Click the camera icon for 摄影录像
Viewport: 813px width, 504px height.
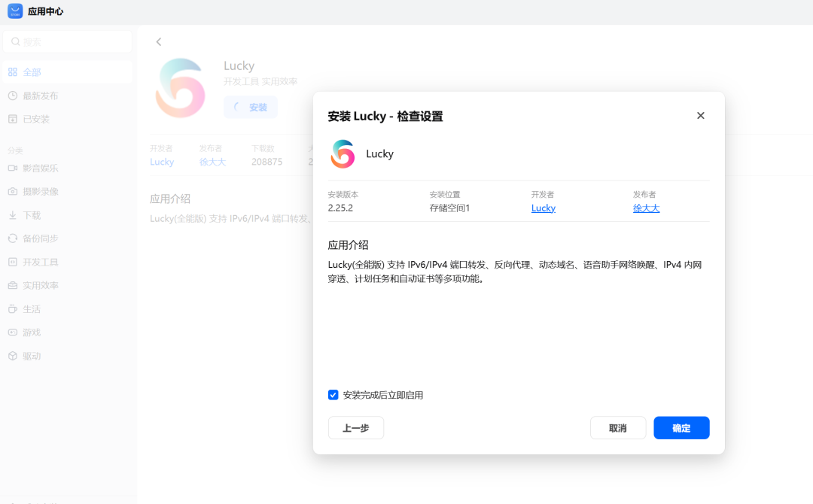point(13,192)
